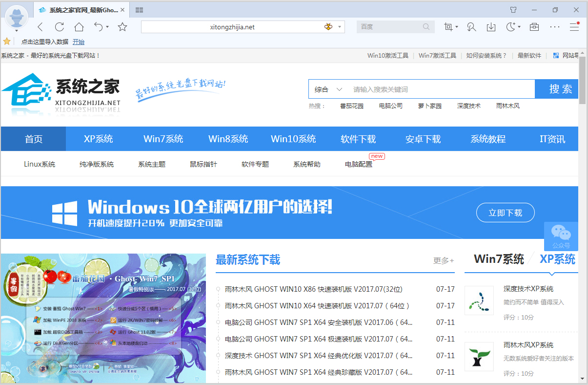This screenshot has height=385, width=588.
Task: Open the 综合 search category dropdown
Action: [x=329, y=89]
